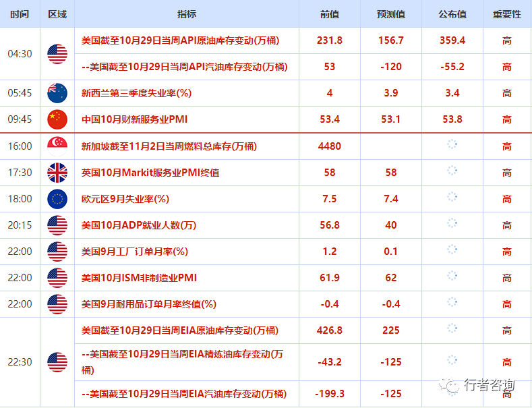
Task: Click the 区域 column header
Action: [x=57, y=14]
